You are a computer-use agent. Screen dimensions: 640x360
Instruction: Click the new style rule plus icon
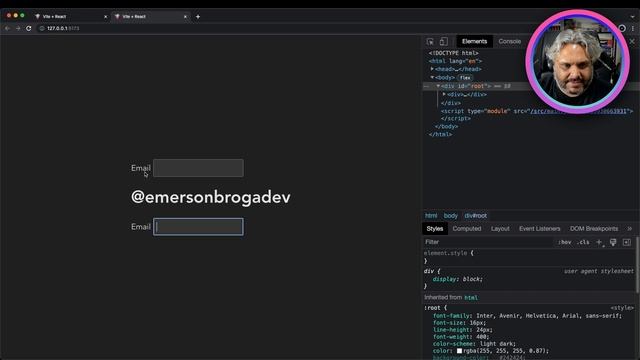click(599, 242)
